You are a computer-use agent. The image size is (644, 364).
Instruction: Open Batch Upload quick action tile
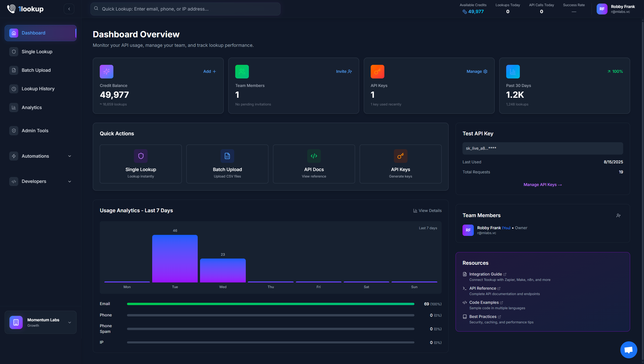227,164
